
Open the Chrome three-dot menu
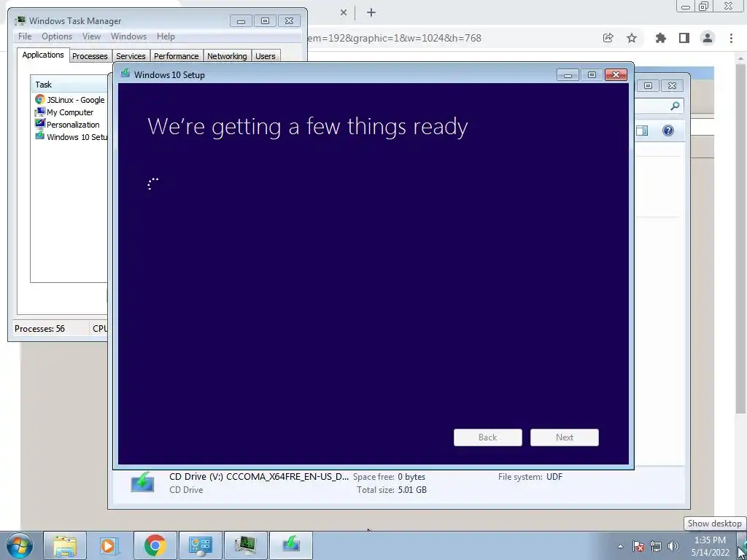(x=731, y=38)
